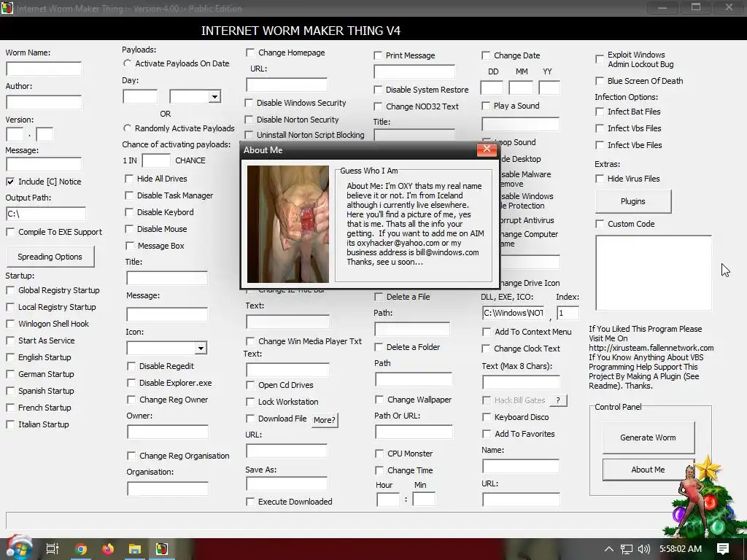
Task: Focus the Organisation text field
Action: coord(168,489)
